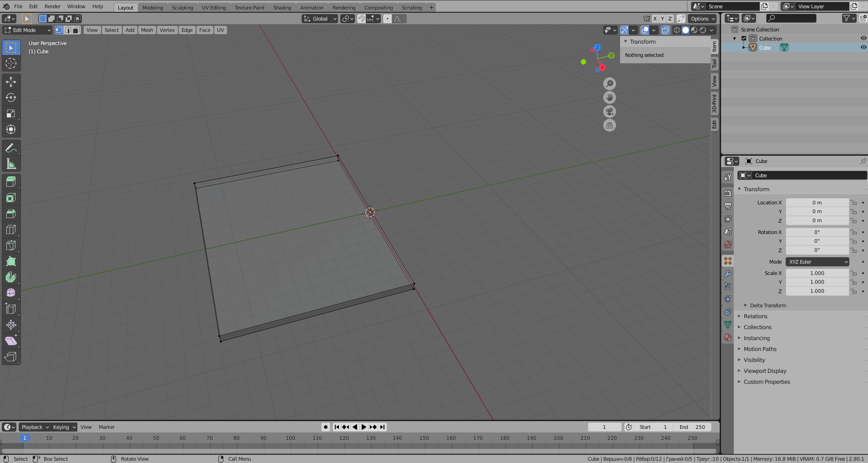Image resolution: width=868 pixels, height=463 pixels.
Task: Choose the Extrude Region tool
Action: point(11,182)
